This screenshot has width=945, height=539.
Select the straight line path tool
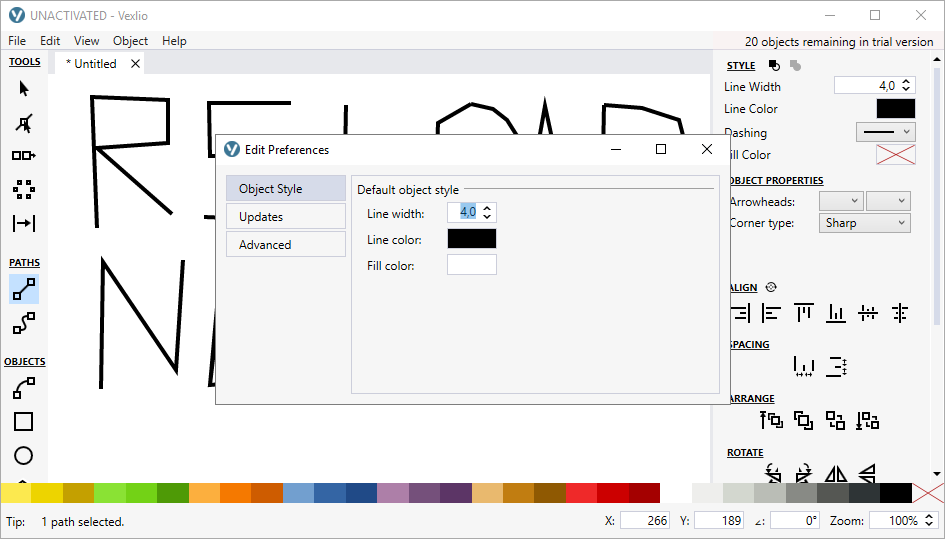point(24,289)
